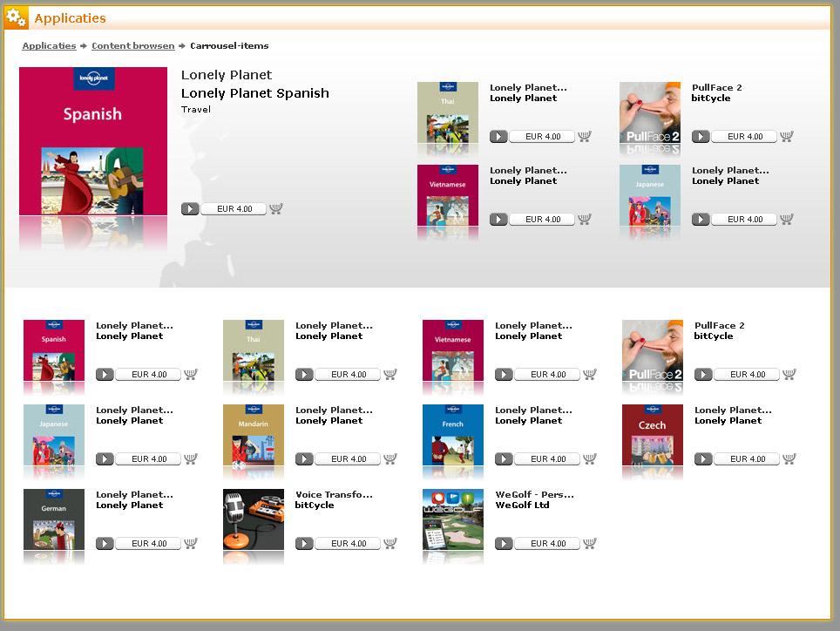Click the 'Lonely Planet Spanish' featured title
The height and width of the screenshot is (631, 840).
(255, 93)
